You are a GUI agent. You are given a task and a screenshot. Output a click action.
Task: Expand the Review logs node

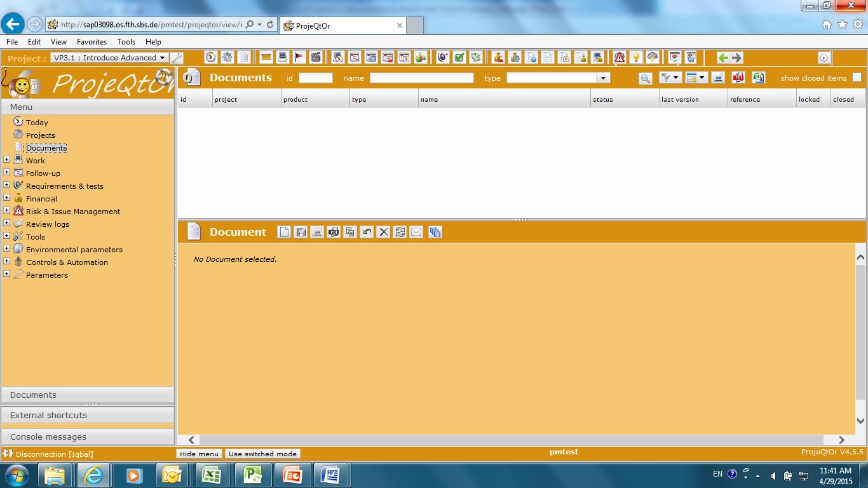point(7,223)
